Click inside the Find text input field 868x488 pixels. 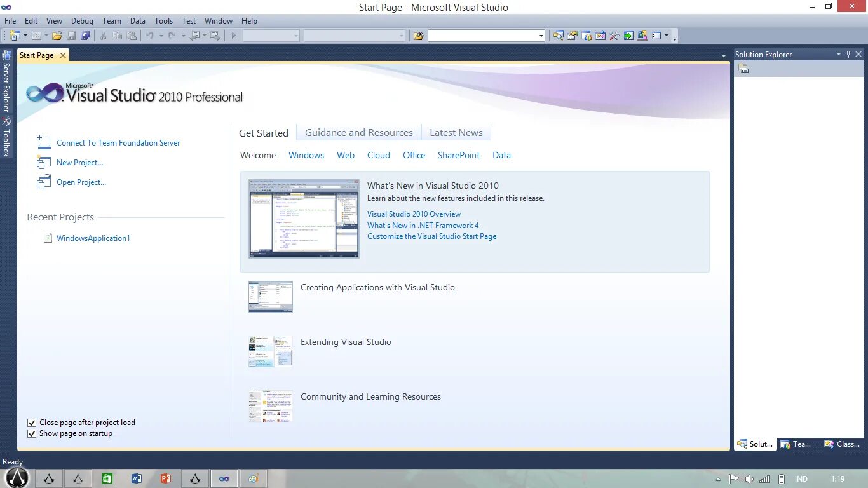pyautogui.click(x=482, y=36)
